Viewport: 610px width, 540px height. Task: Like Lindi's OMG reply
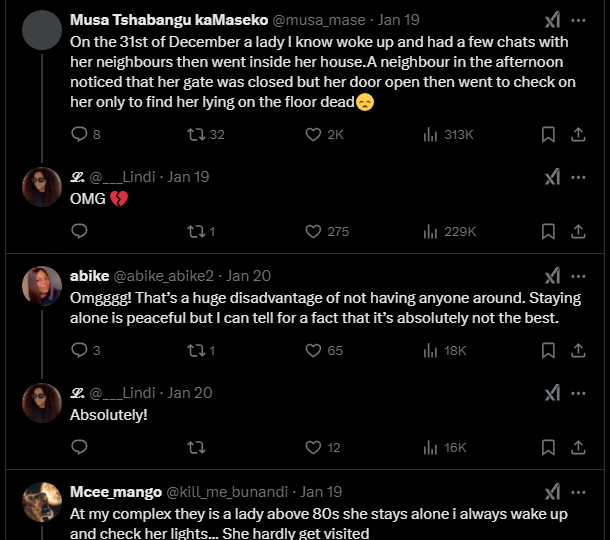pyautogui.click(x=313, y=231)
